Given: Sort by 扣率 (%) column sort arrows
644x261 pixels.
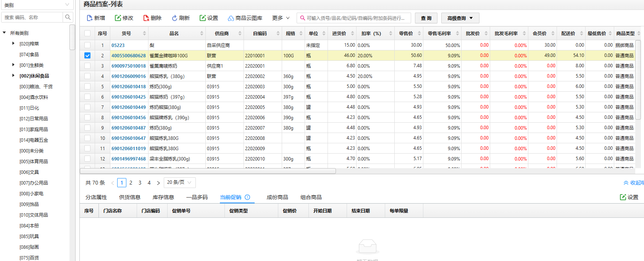Looking at the screenshot, I should 391,33.
